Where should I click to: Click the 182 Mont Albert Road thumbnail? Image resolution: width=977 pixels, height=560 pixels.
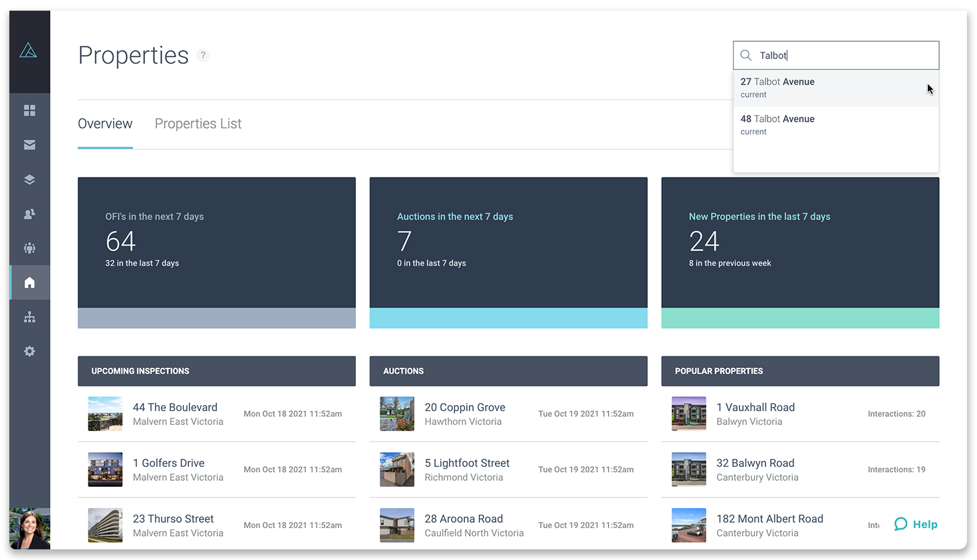point(689,525)
